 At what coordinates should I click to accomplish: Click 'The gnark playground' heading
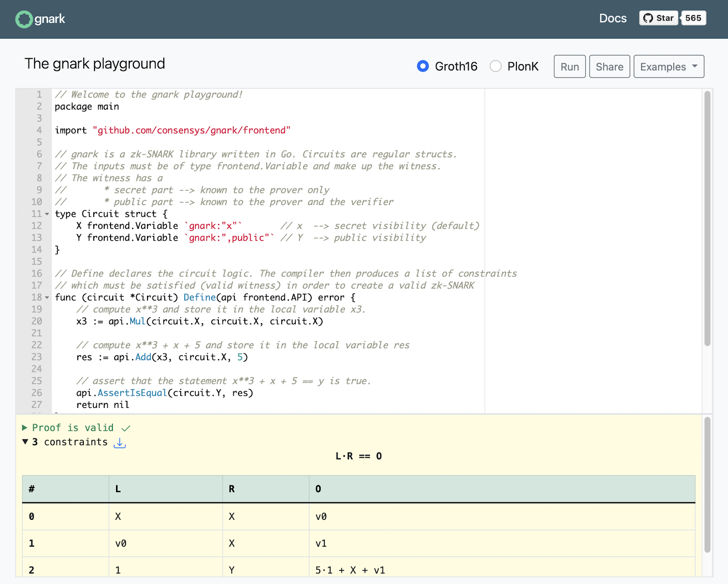(x=95, y=64)
